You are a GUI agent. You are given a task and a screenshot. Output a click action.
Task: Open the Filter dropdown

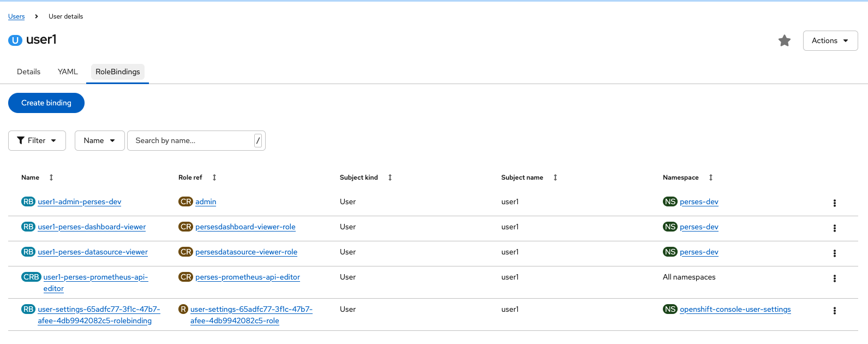[x=37, y=140]
